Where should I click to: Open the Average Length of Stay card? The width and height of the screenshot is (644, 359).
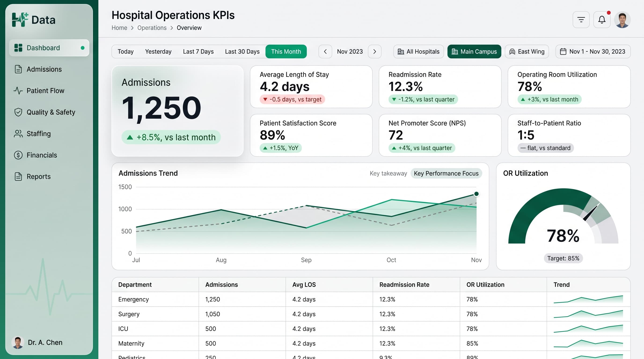[311, 87]
